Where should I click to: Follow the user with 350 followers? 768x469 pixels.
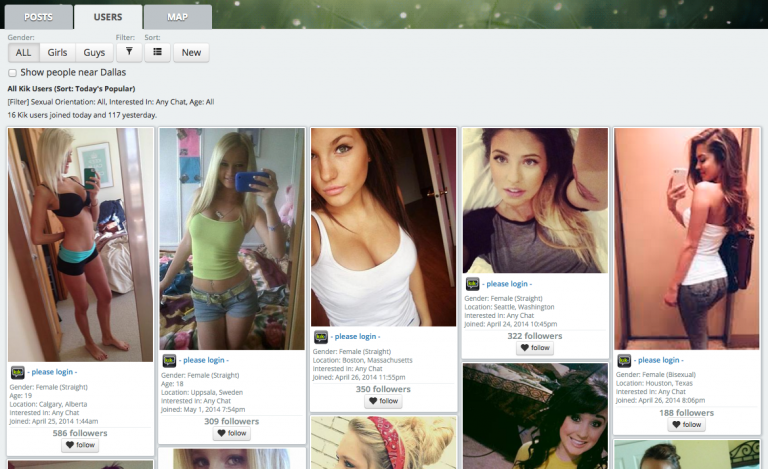(x=383, y=401)
